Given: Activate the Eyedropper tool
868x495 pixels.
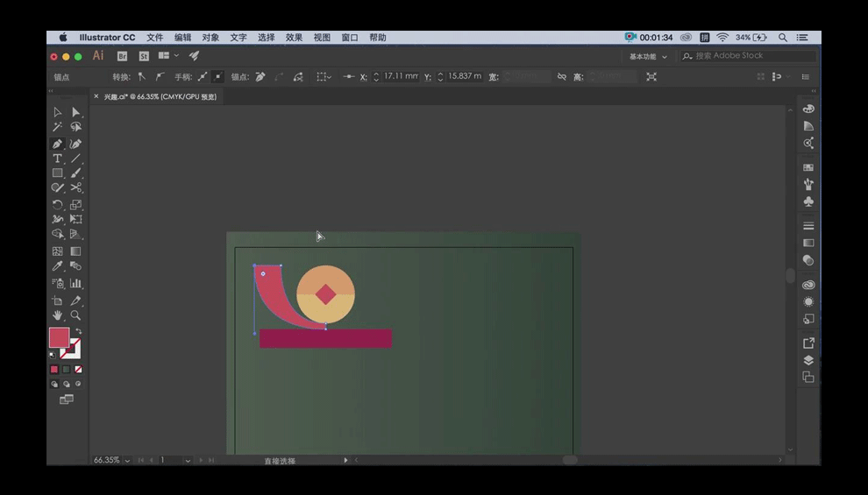Looking at the screenshot, I should click(x=57, y=266).
